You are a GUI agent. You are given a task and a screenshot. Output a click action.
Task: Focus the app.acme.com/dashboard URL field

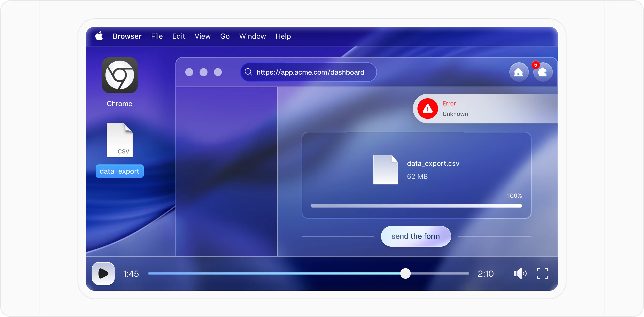309,72
